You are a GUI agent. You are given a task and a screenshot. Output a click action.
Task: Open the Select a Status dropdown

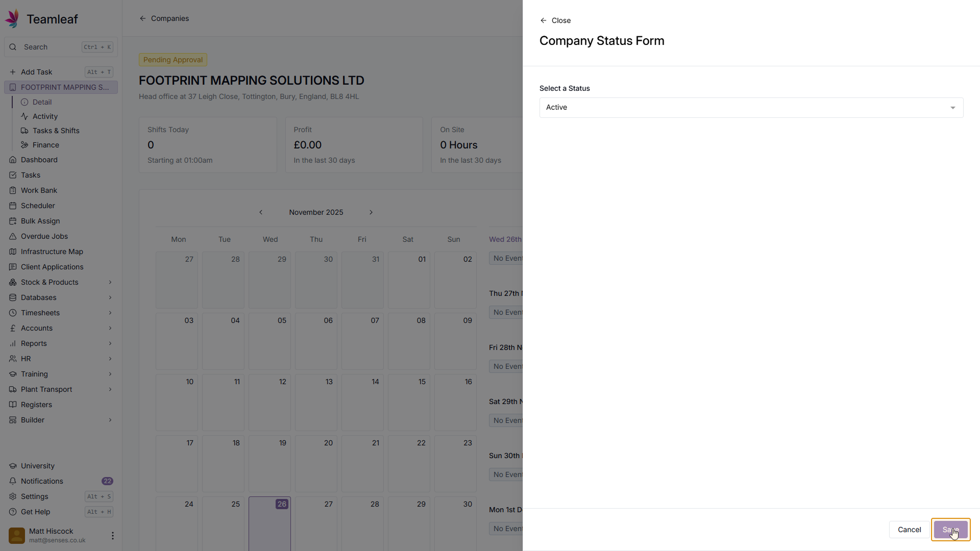tap(751, 108)
